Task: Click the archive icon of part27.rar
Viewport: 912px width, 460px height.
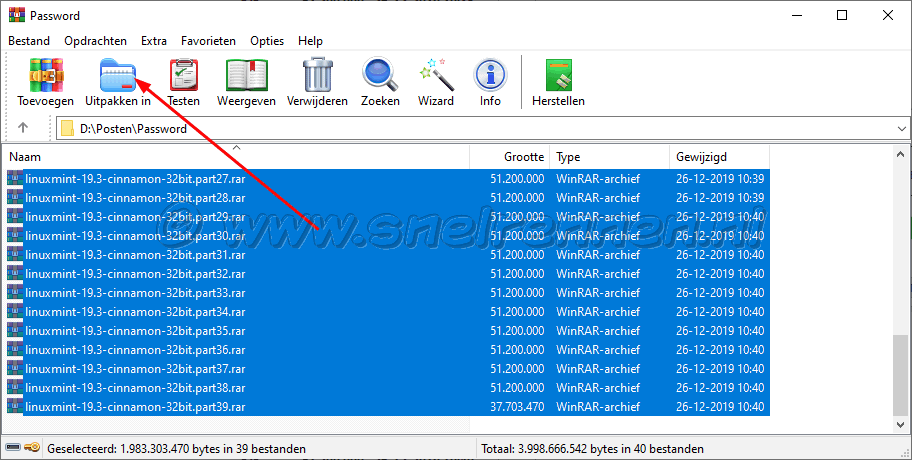Action: click(15, 179)
